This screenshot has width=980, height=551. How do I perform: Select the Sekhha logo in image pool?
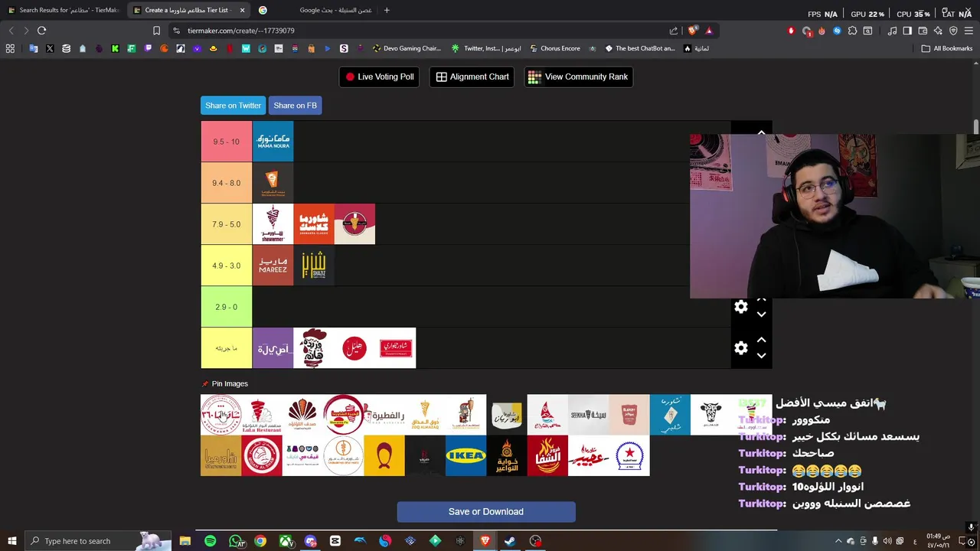589,415
